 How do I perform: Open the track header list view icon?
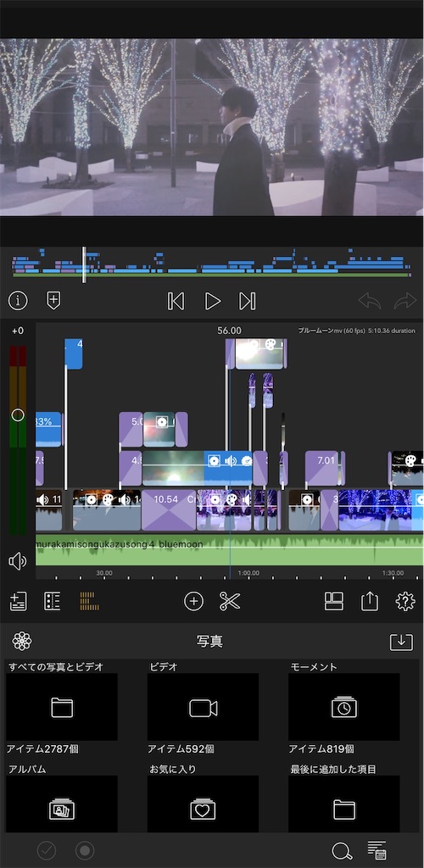click(x=52, y=601)
